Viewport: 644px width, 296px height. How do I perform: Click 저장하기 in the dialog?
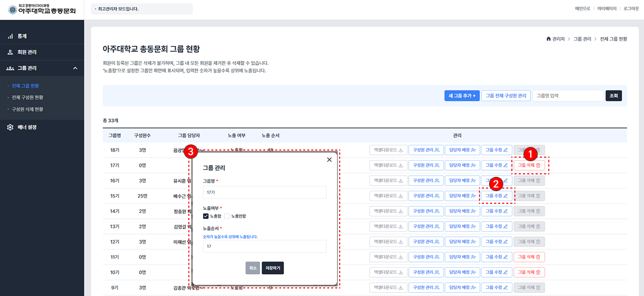pos(273,268)
